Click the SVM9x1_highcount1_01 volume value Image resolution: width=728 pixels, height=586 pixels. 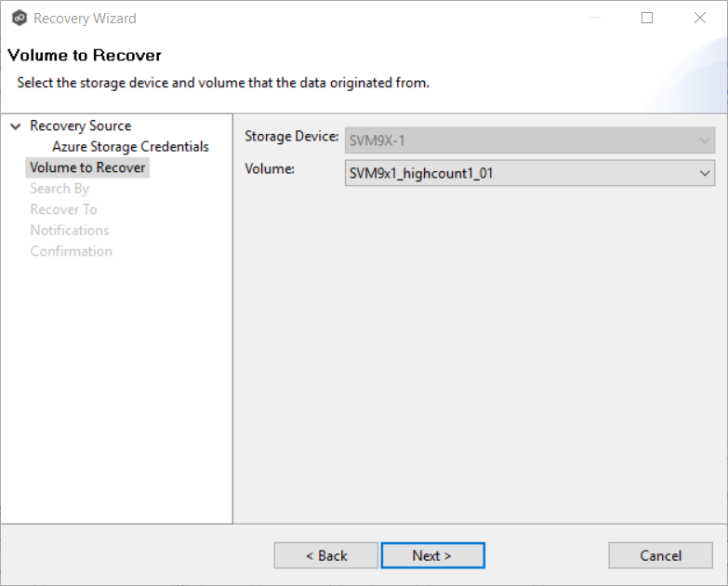419,173
